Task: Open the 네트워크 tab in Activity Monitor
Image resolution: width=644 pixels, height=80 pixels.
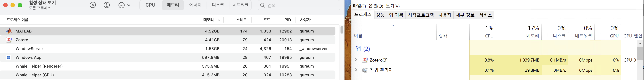Action: pyautogui.click(x=240, y=5)
